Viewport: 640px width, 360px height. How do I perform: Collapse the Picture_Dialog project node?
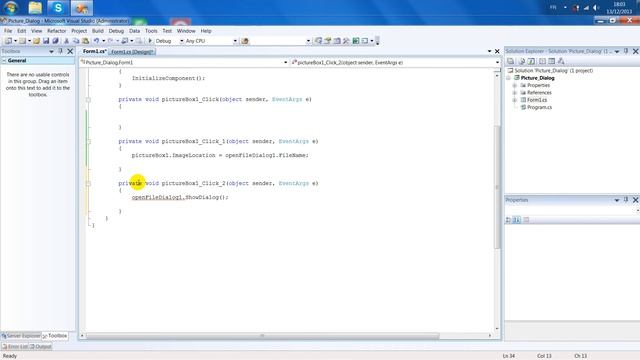click(509, 78)
